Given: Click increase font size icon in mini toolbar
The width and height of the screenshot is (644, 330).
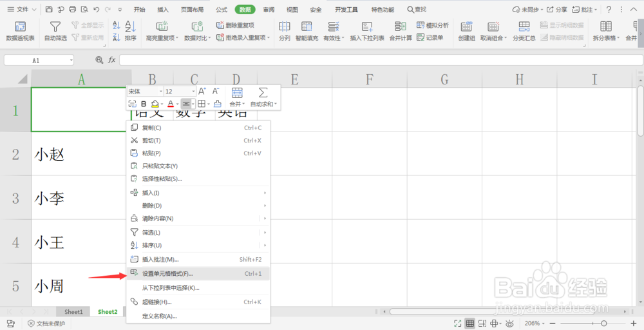Looking at the screenshot, I should 202,92.
